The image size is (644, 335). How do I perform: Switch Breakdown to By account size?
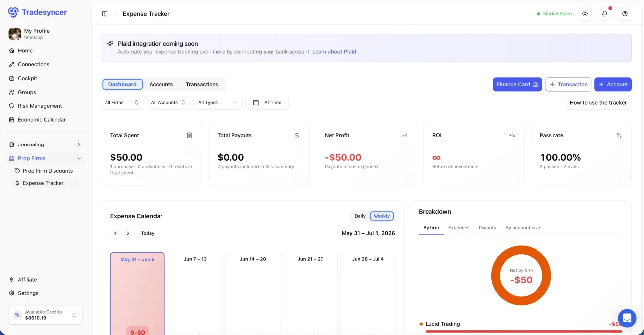click(523, 228)
